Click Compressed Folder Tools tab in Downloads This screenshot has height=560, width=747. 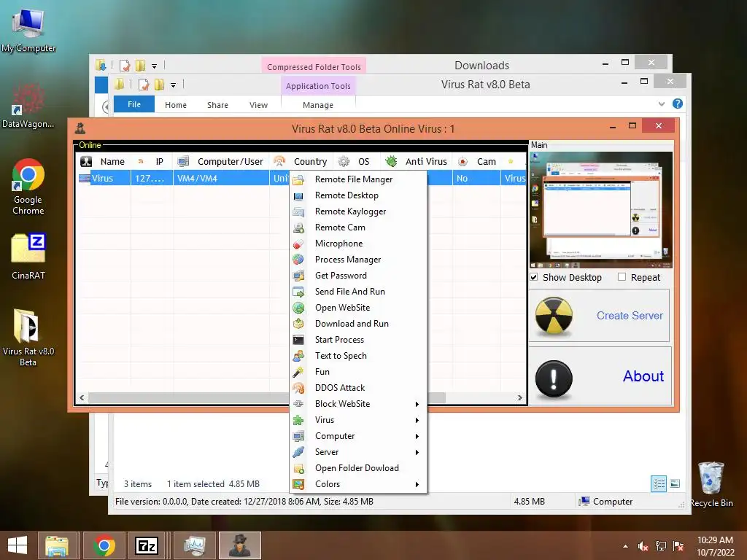[x=314, y=66]
